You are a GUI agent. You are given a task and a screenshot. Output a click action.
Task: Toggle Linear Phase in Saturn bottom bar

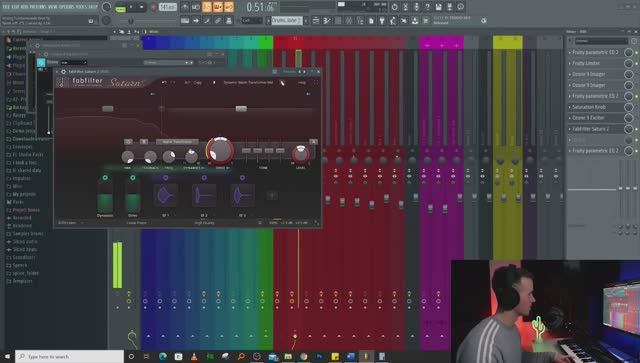[136, 223]
